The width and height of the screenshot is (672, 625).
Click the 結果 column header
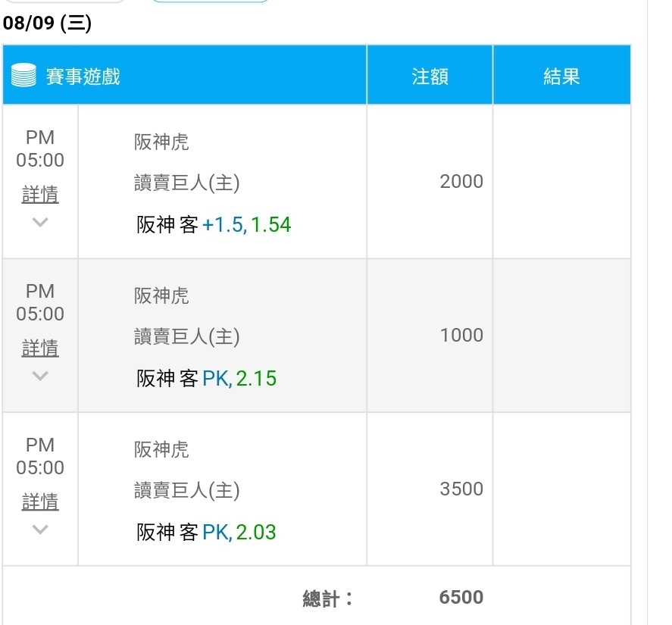coord(562,75)
